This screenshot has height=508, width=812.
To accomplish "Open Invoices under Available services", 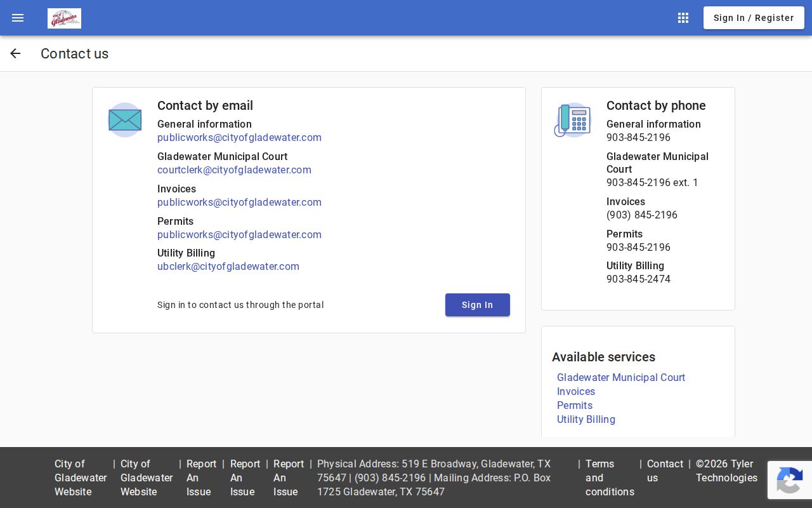I will [576, 391].
